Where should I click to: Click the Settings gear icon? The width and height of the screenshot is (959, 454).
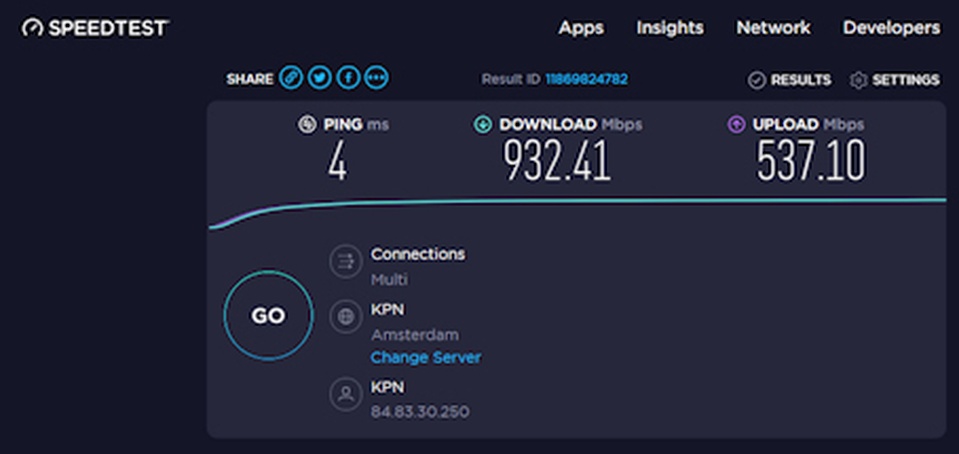[x=858, y=80]
